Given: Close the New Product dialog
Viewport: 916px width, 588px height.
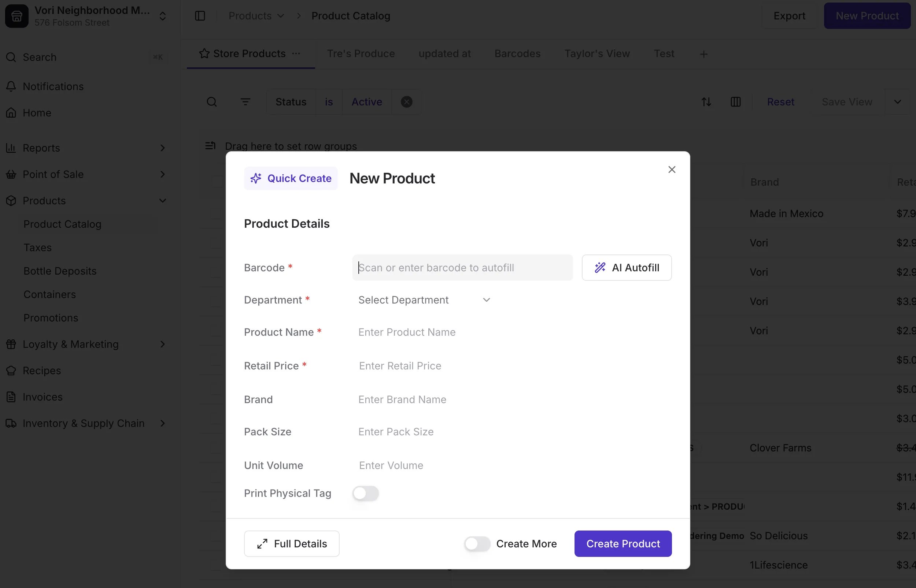Looking at the screenshot, I should click(x=672, y=170).
